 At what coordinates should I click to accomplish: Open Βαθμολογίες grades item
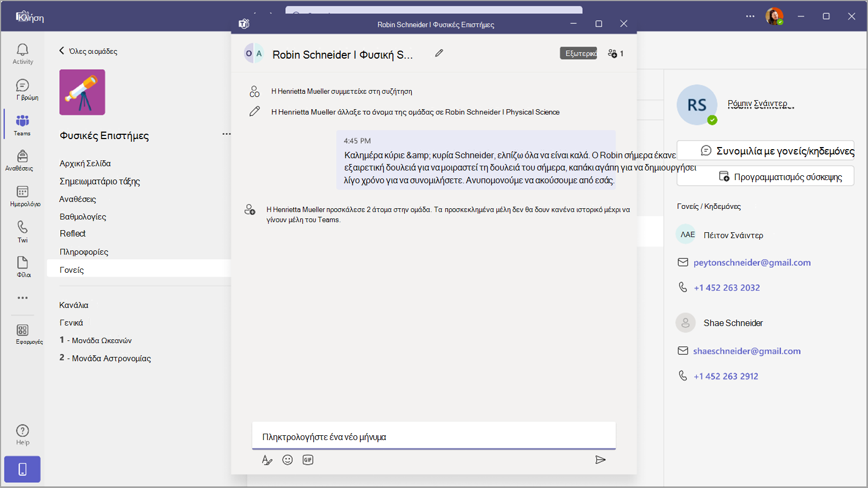point(83,217)
